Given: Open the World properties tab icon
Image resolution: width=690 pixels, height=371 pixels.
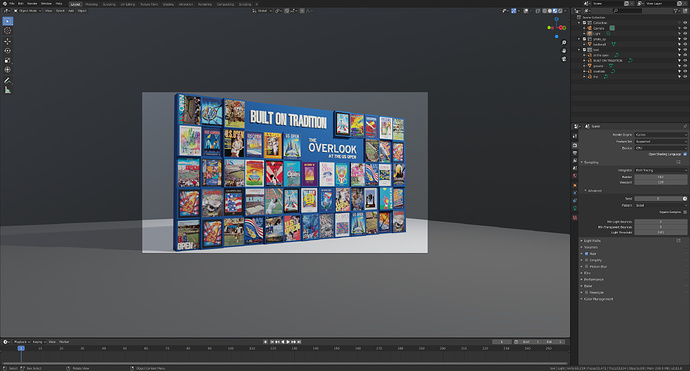Looking at the screenshot, I should (575, 176).
